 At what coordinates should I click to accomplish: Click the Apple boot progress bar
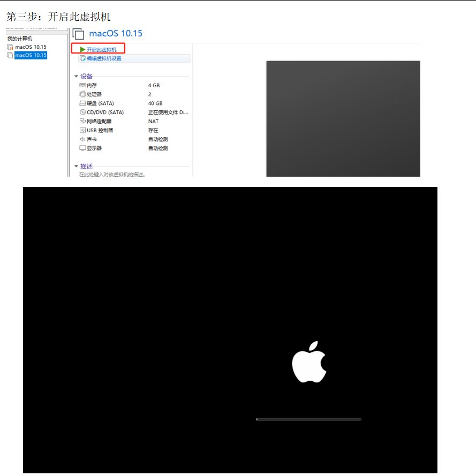click(x=309, y=419)
